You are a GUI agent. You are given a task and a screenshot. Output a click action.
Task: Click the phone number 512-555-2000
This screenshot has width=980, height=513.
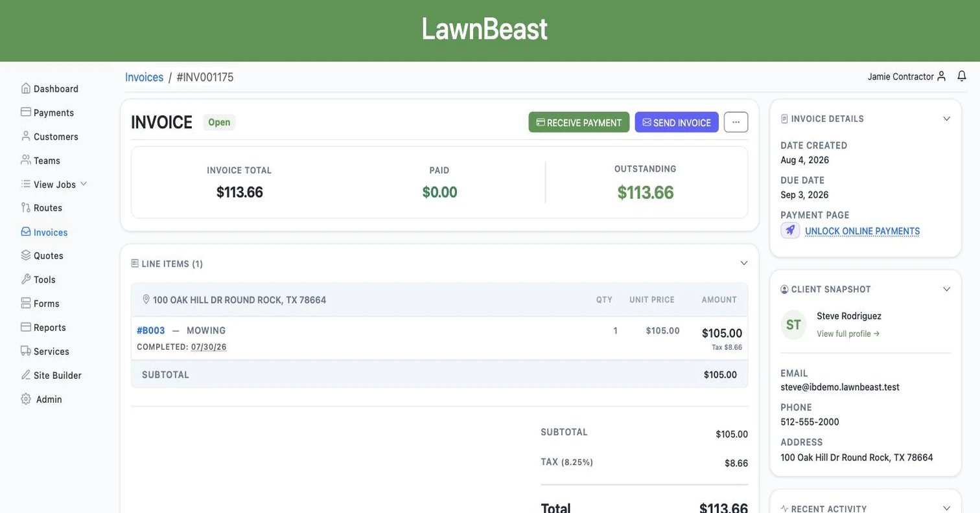[810, 422]
